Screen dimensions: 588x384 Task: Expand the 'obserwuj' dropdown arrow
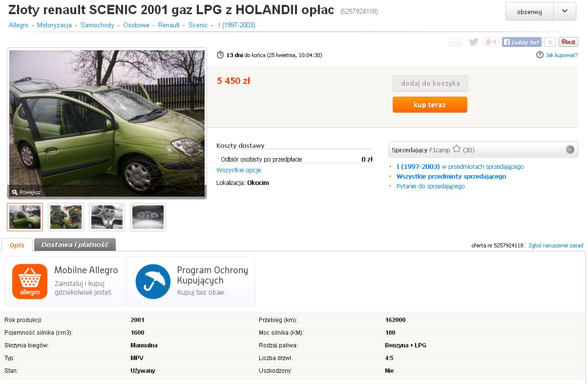tap(565, 12)
